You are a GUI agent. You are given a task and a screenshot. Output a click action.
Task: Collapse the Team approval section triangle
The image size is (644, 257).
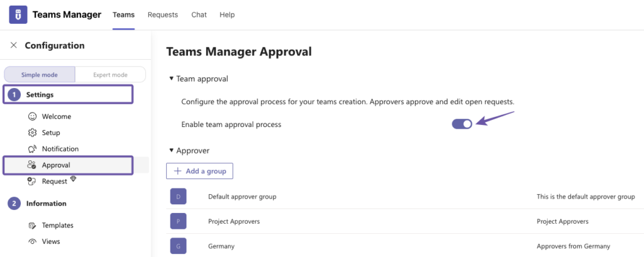click(171, 79)
